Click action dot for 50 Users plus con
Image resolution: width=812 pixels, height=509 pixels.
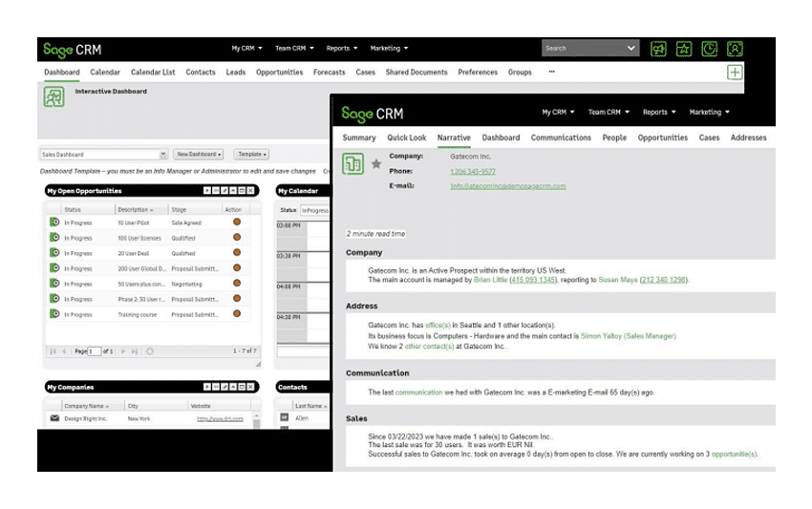[237, 284]
